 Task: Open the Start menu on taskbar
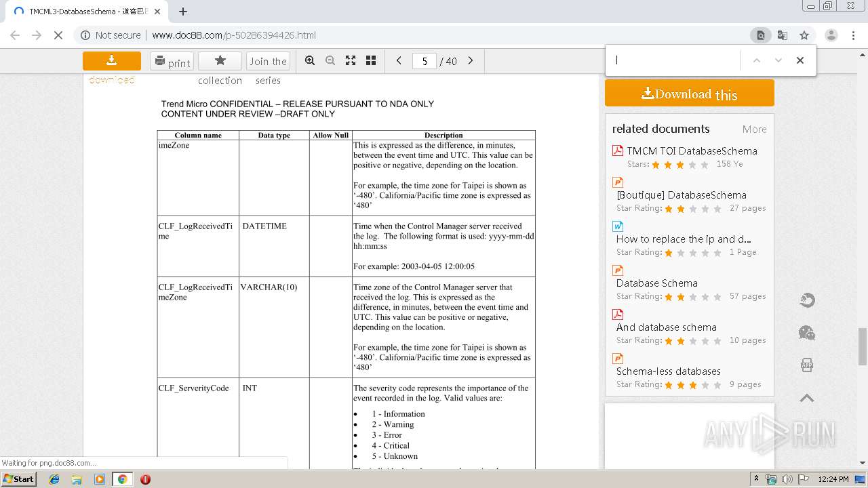pyautogui.click(x=19, y=479)
